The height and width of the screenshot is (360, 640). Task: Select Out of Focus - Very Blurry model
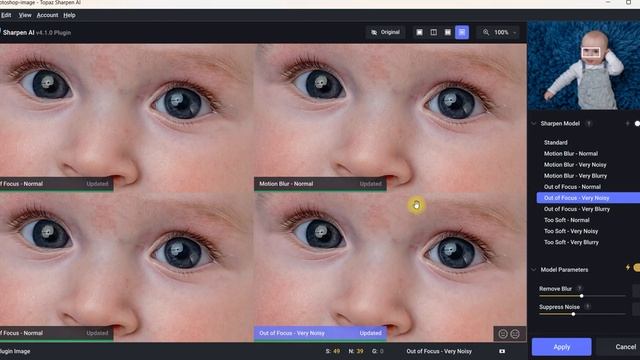pos(577,209)
